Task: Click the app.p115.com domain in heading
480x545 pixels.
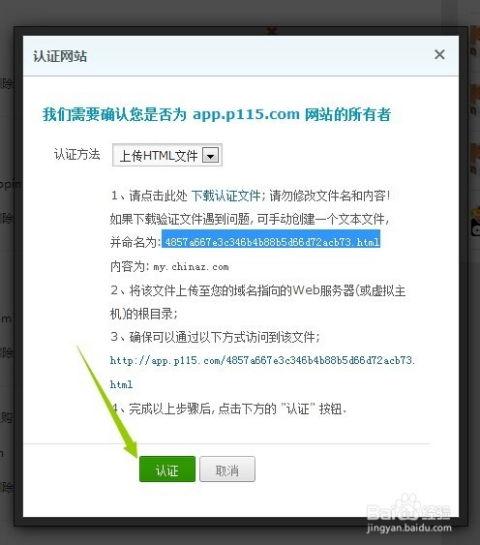Action: pyautogui.click(x=246, y=114)
